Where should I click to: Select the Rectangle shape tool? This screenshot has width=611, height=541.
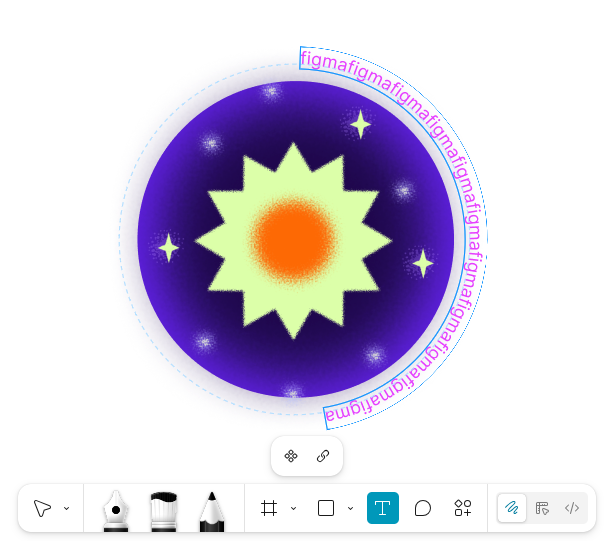326,508
